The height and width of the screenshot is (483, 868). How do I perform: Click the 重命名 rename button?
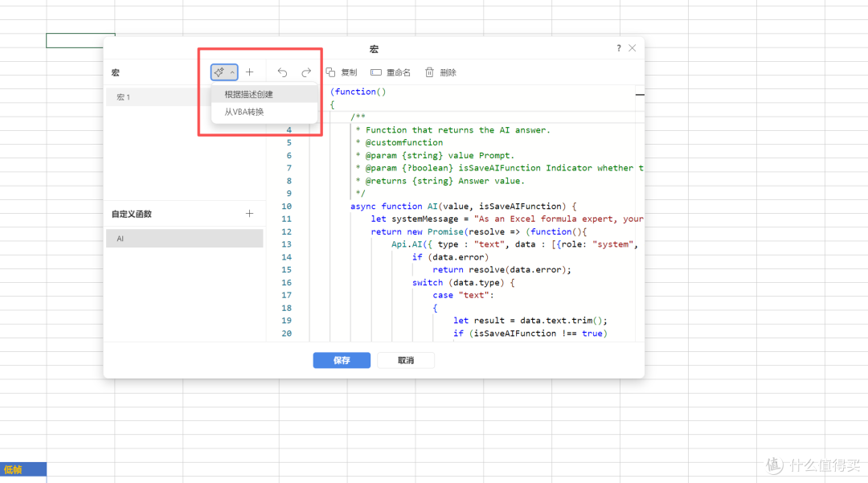pyautogui.click(x=391, y=72)
